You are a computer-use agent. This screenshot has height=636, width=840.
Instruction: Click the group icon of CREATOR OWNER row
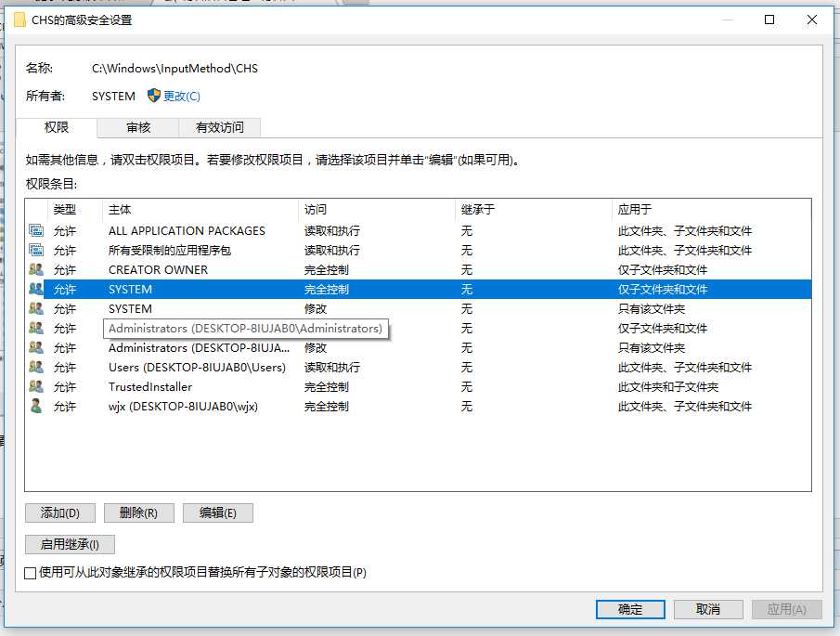[x=36, y=269]
